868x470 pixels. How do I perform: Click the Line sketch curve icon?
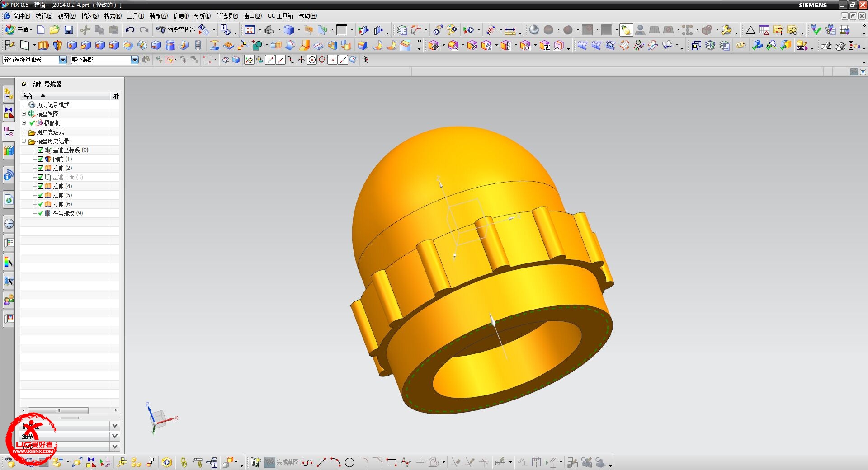(x=321, y=462)
